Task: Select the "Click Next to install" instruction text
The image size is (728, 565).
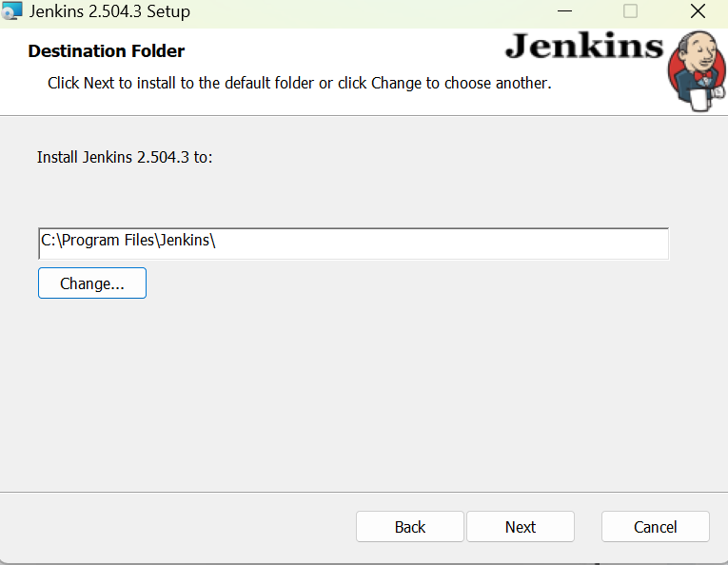Action: tap(300, 83)
